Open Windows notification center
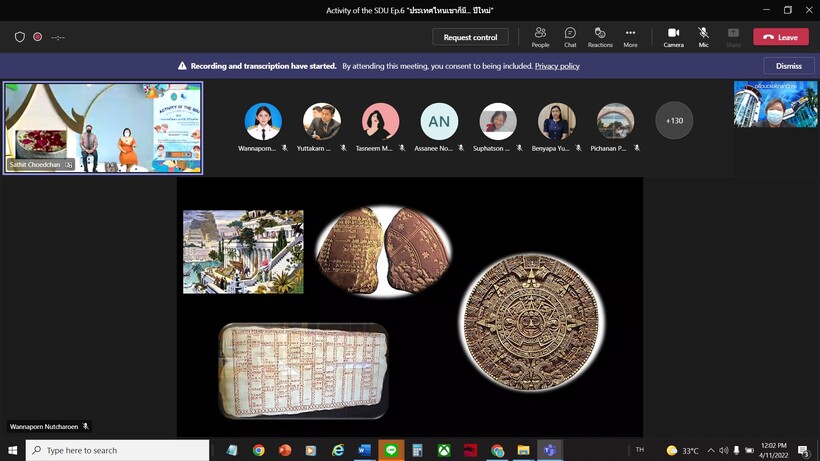 pos(804,451)
